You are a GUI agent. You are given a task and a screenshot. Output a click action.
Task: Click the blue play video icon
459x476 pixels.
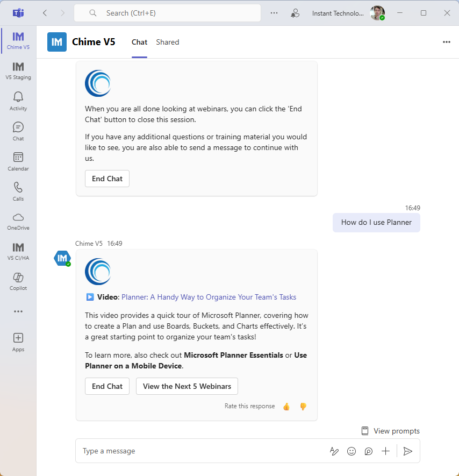tap(90, 297)
